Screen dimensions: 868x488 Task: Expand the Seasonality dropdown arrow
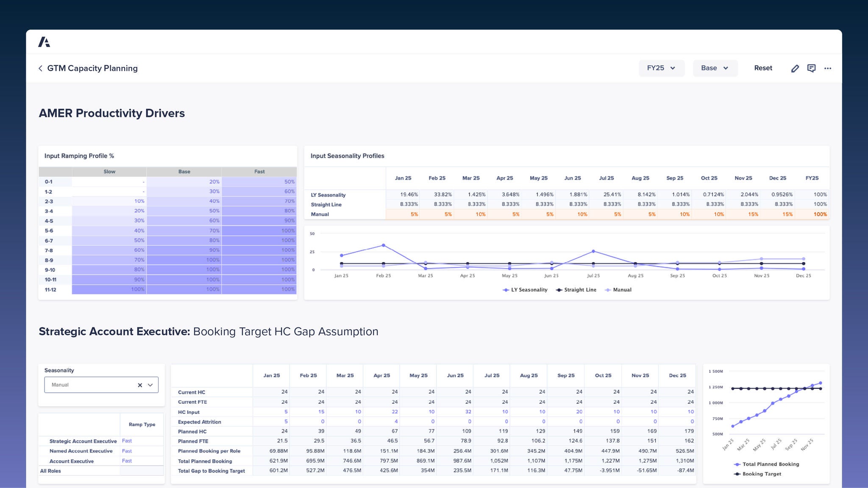[150, 385]
